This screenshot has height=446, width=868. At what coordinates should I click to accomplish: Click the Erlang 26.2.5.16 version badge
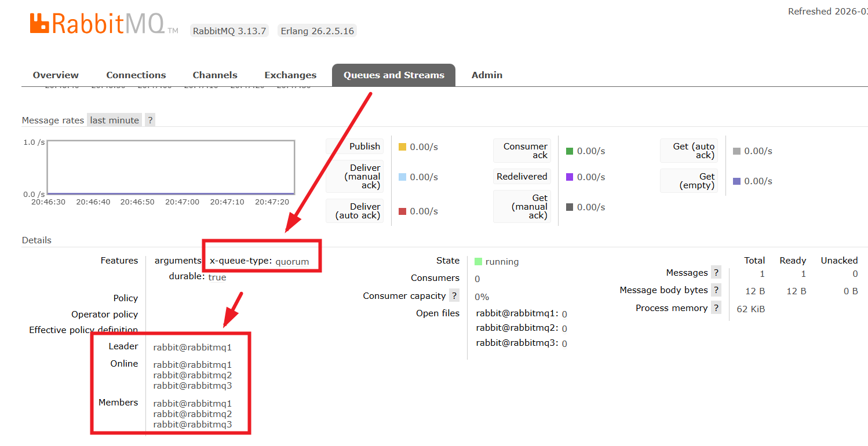pos(317,31)
